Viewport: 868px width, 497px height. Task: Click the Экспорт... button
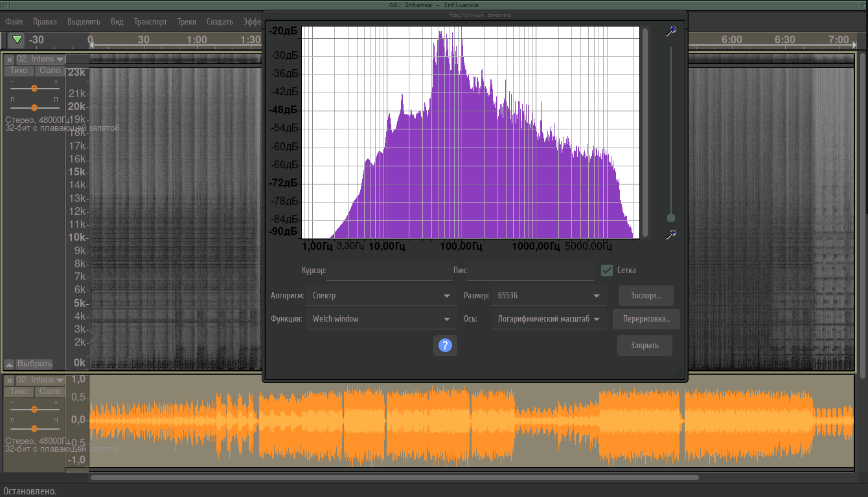[646, 296]
